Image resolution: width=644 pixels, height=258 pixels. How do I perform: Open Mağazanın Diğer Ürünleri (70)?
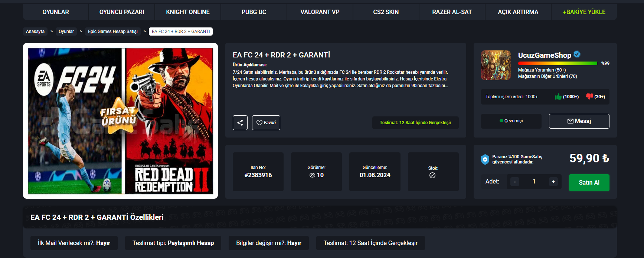tap(547, 76)
